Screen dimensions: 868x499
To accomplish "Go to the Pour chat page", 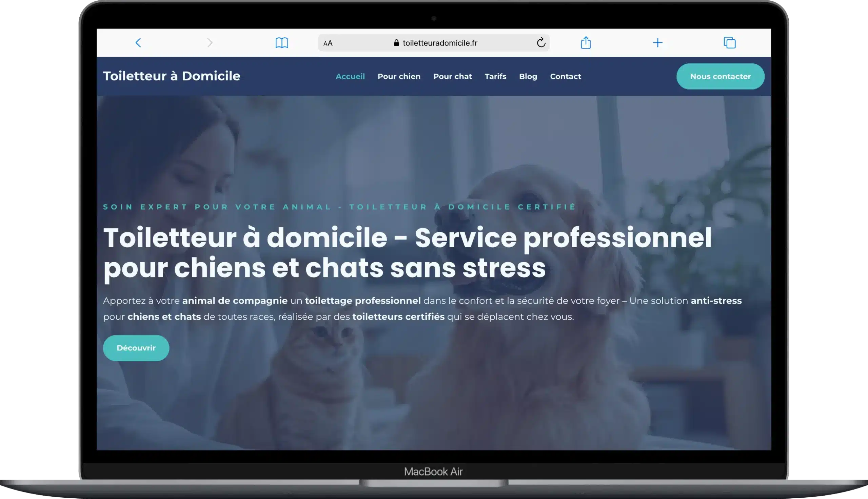I will [x=452, y=76].
